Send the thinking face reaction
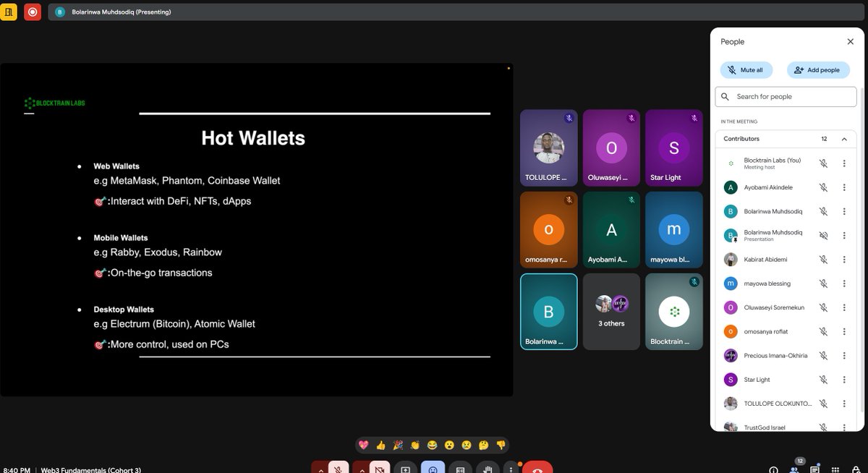This screenshot has height=473, width=868. click(484, 445)
